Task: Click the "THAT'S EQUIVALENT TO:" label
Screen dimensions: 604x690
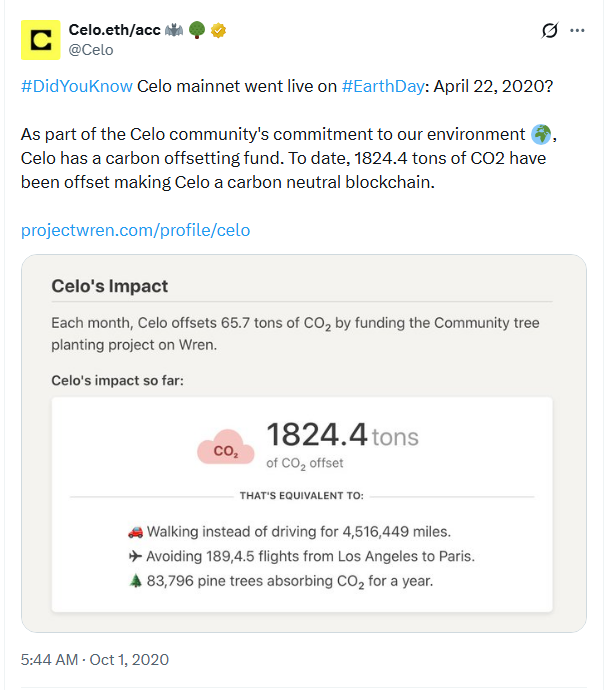Action: 302,495
